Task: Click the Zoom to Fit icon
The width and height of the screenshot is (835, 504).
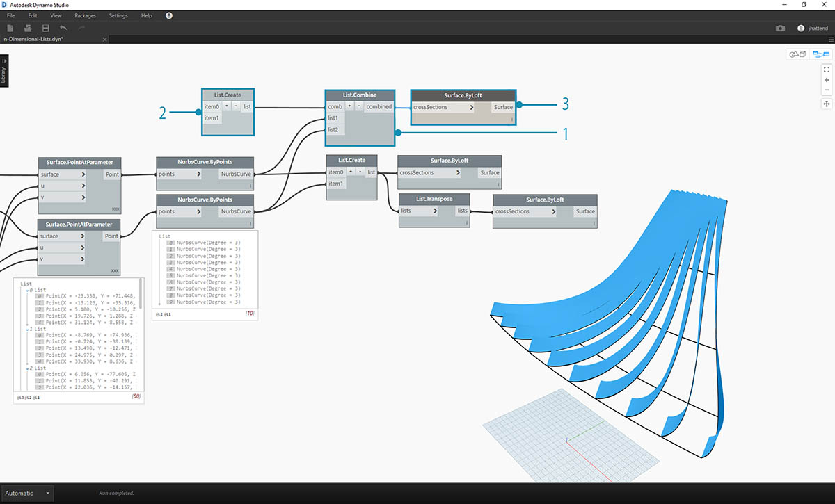Action: (827, 70)
